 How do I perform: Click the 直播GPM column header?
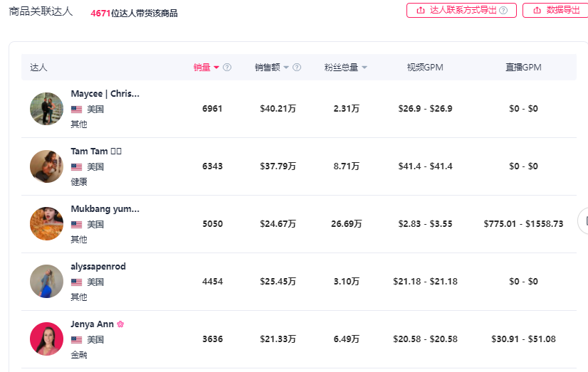523,68
